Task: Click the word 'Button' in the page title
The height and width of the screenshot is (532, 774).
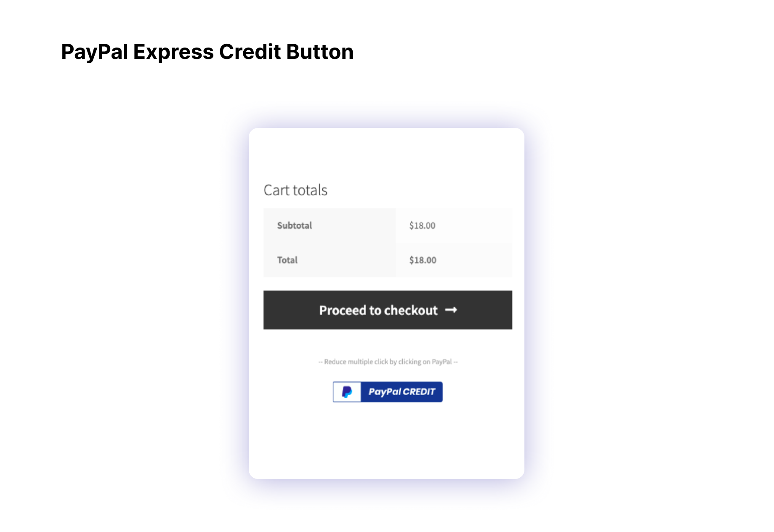Action: [x=320, y=52]
